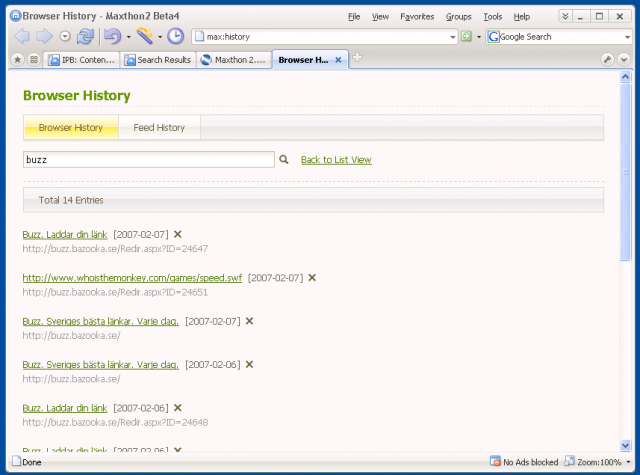Click the vertical scrollbar down arrow

pyautogui.click(x=626, y=445)
